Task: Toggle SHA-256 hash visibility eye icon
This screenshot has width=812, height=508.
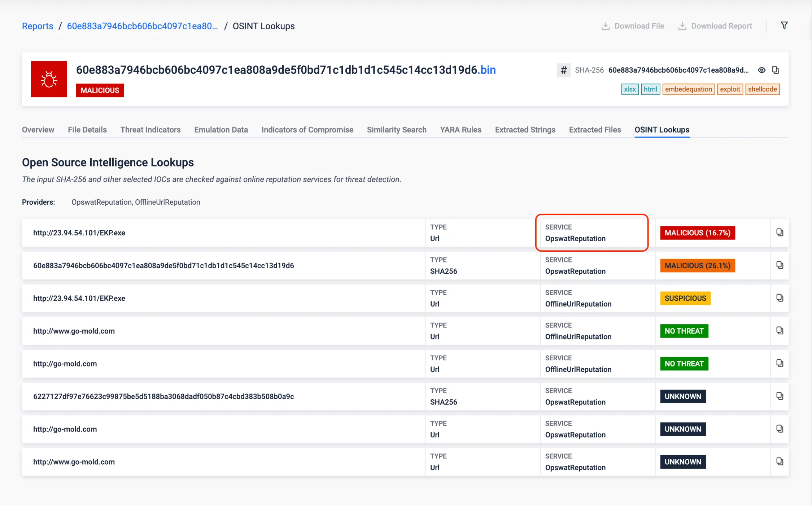Action: (x=761, y=70)
